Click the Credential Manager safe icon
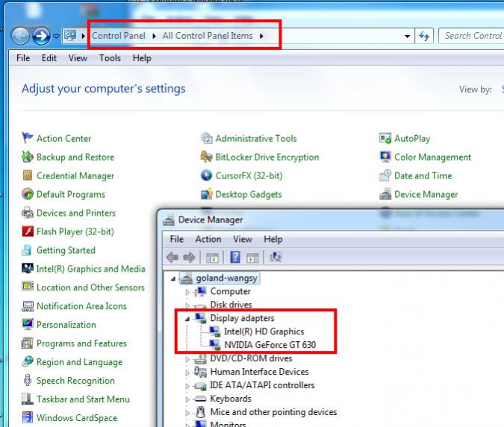Screen dimensions: 504x427 coord(28,175)
